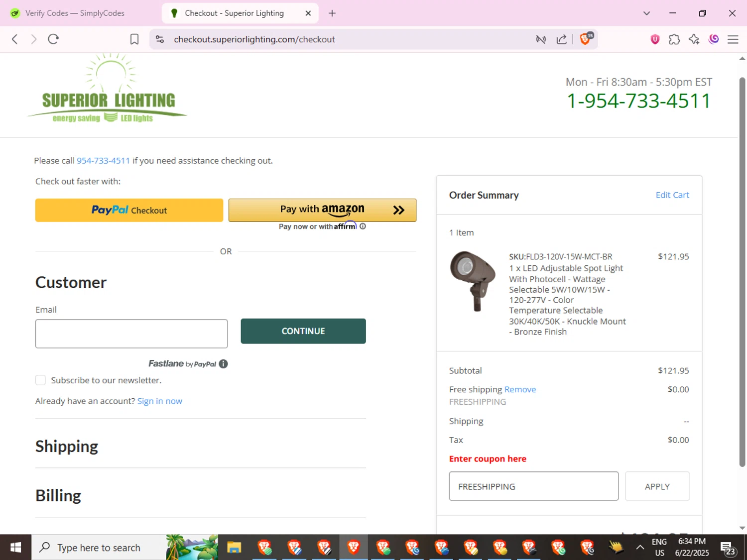Viewport: 747px width, 560px height.
Task: Click the share page icon in address bar
Action: [562, 39]
